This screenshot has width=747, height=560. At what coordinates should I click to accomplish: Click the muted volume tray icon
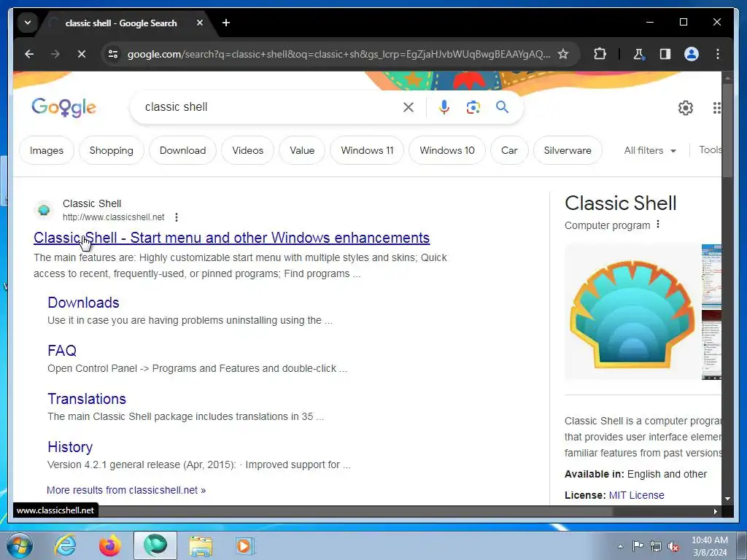point(673,546)
